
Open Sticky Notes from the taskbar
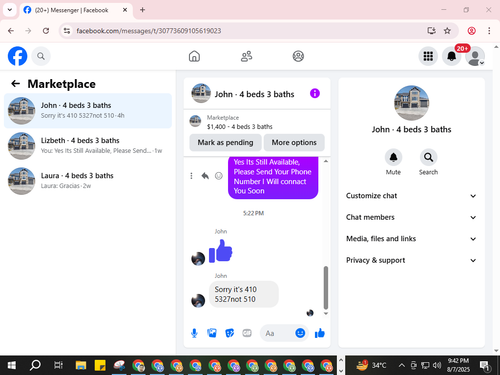(x=100, y=365)
